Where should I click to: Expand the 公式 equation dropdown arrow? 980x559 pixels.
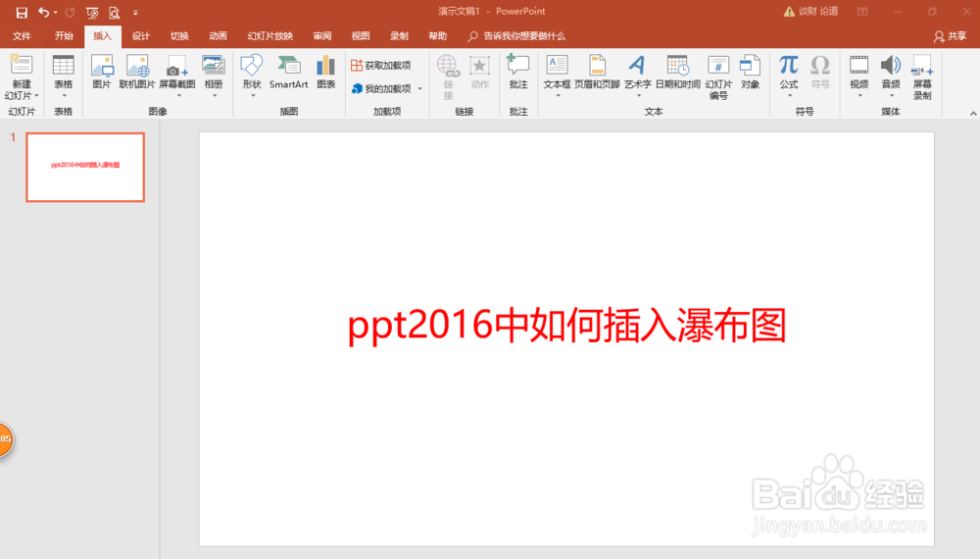click(x=789, y=96)
